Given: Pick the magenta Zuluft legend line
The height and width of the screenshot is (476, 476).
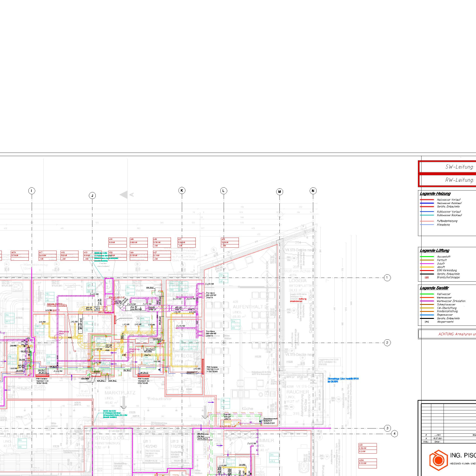Looking at the screenshot, I should pyautogui.click(x=427, y=264).
